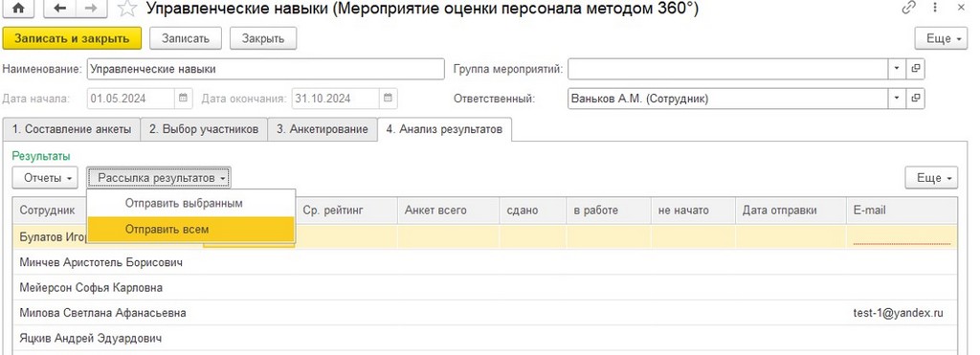This screenshot has width=980, height=355.
Task: Collapse the Рассылка результатов dropdown
Action: (x=159, y=178)
